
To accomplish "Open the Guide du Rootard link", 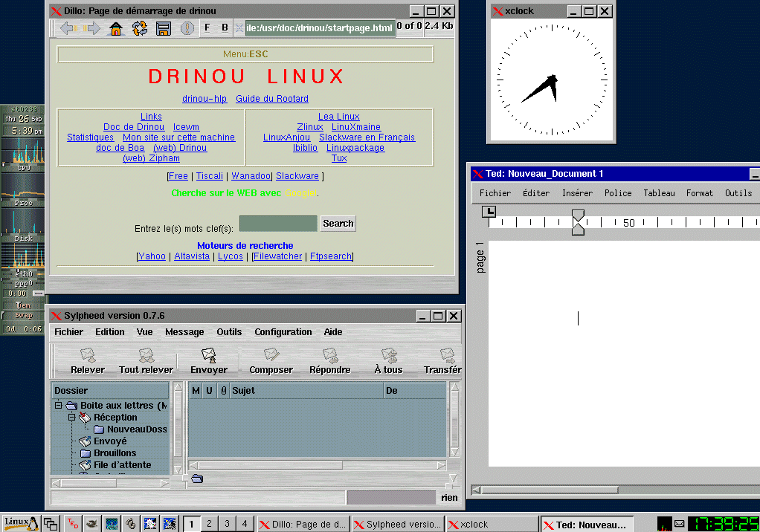I will click(x=272, y=99).
